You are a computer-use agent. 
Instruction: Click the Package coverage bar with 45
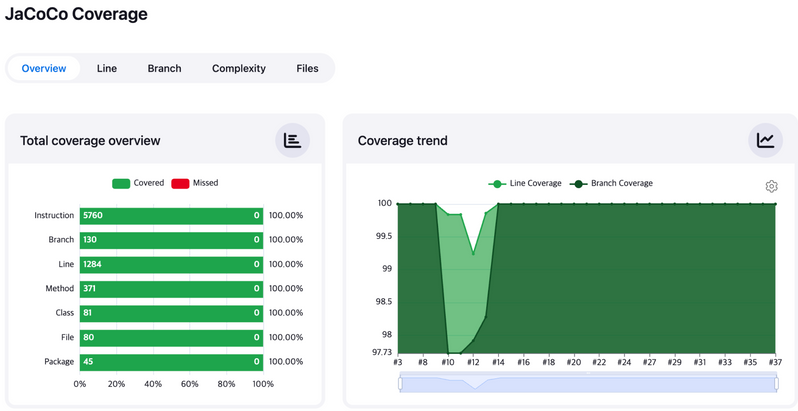pos(172,362)
